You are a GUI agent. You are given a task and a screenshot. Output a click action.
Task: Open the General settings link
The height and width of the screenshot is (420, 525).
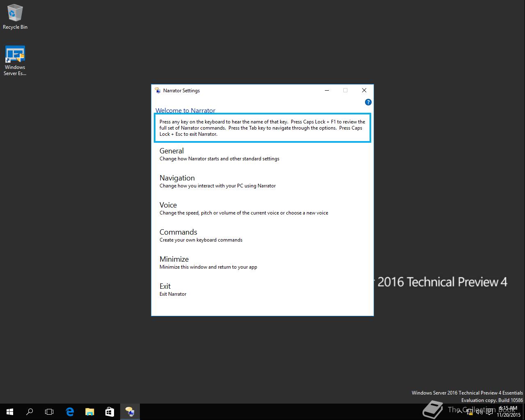[171, 151]
